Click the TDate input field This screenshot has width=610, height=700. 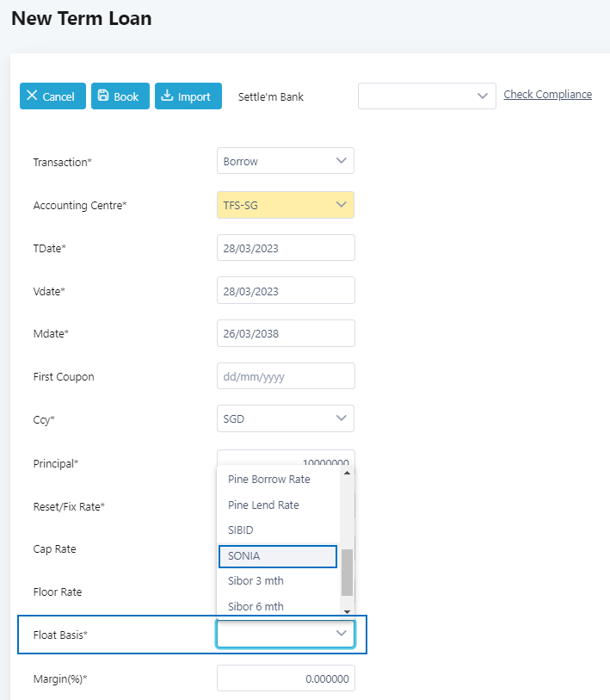(x=285, y=248)
